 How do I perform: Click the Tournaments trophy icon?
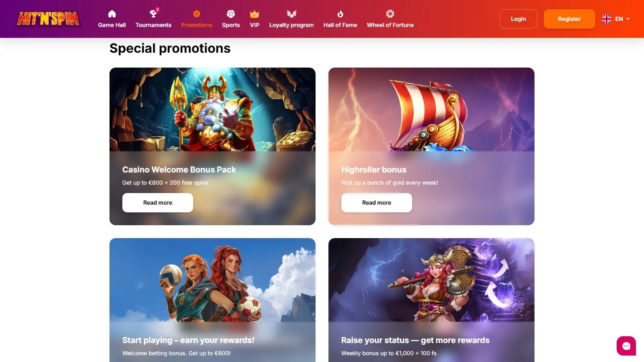click(x=153, y=14)
